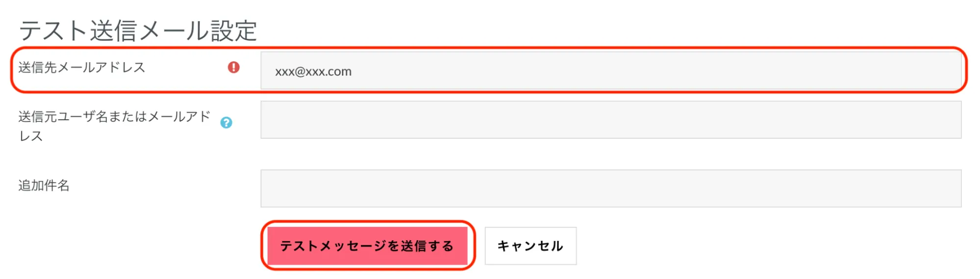Viewport: 980px width, 279px height.
Task: Click the 追加件名 label
Action: point(44,185)
